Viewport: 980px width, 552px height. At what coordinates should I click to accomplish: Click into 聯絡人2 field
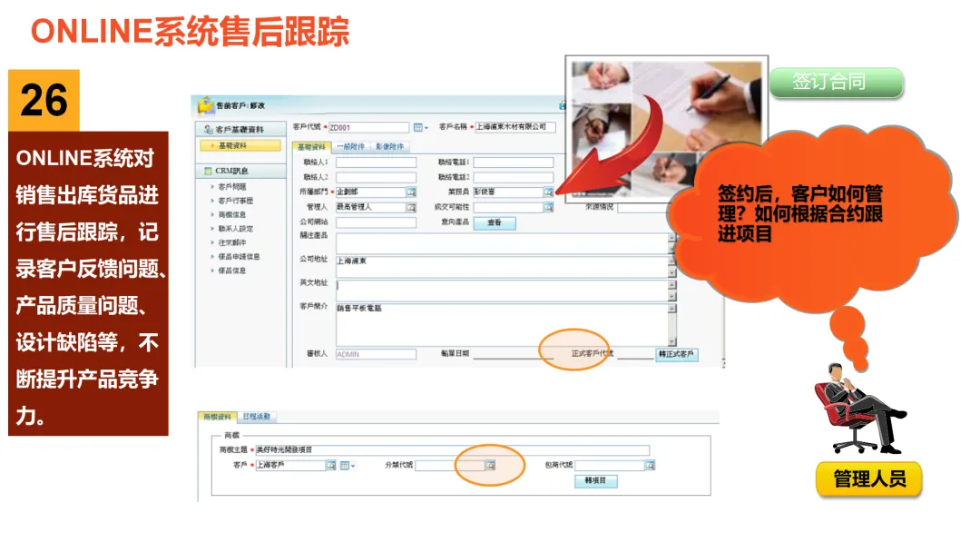[x=377, y=178]
